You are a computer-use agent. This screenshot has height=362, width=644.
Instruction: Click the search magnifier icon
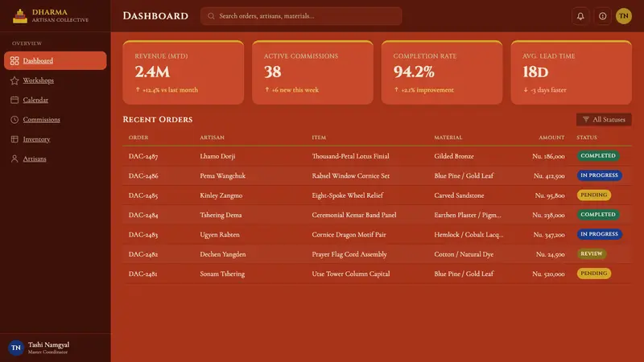211,16
